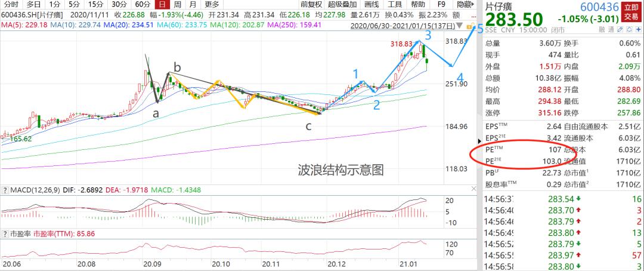
Task: Click the 自由流通股本 2.51亿 value
Action: 629,127
